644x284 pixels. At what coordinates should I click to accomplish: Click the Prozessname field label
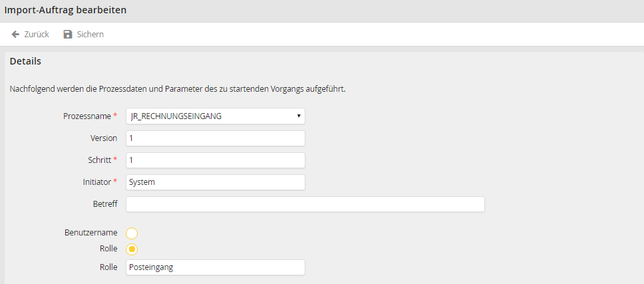[86, 116]
